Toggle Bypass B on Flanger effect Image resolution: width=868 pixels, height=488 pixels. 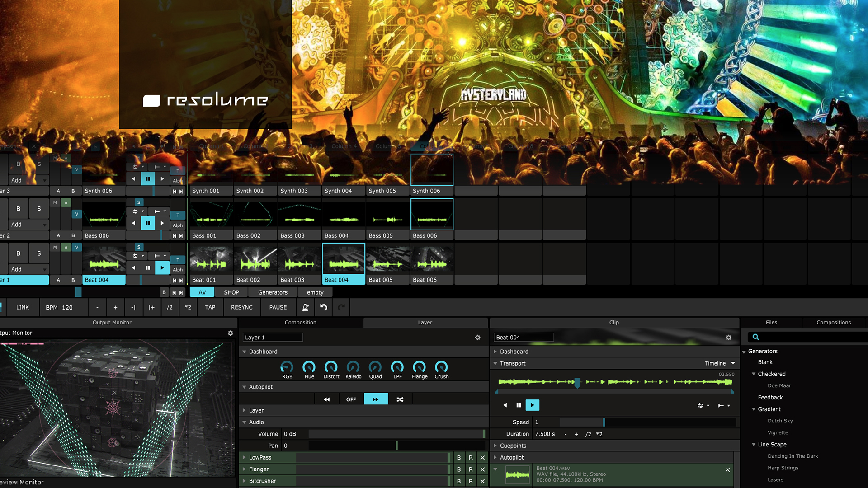[458, 469]
